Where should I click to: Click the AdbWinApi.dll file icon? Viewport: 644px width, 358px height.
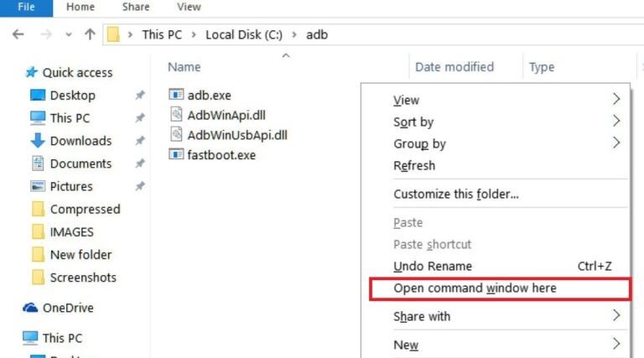pos(175,114)
